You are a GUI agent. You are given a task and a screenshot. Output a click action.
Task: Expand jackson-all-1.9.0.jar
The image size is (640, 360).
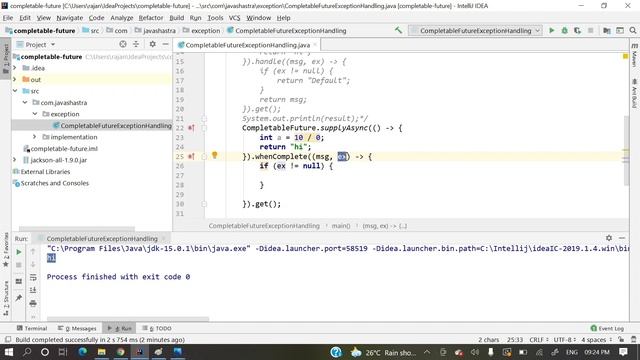point(15,160)
